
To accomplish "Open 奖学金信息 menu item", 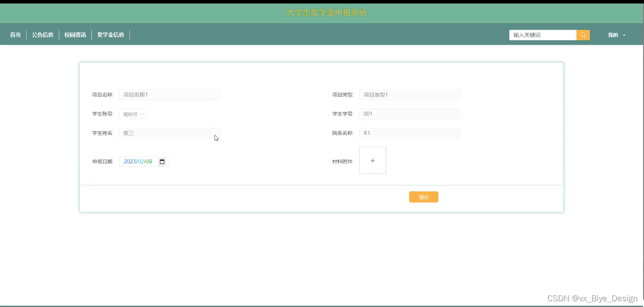I will click(x=111, y=35).
